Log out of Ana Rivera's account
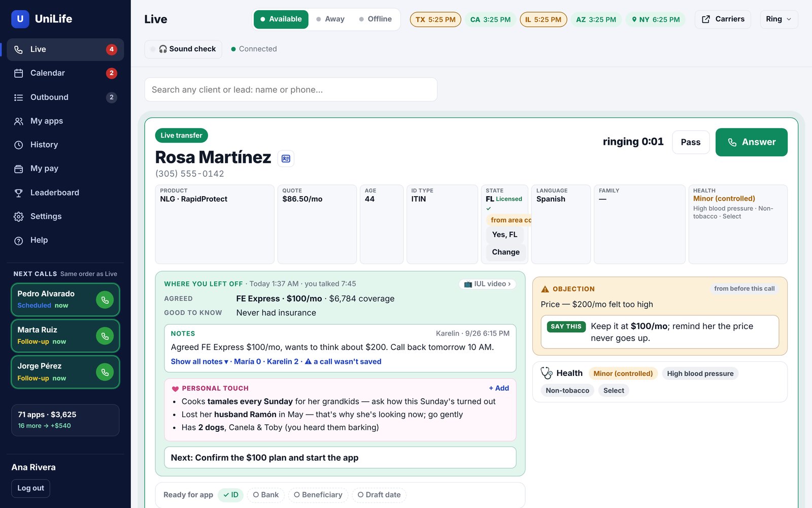The height and width of the screenshot is (508, 812). coord(31,488)
